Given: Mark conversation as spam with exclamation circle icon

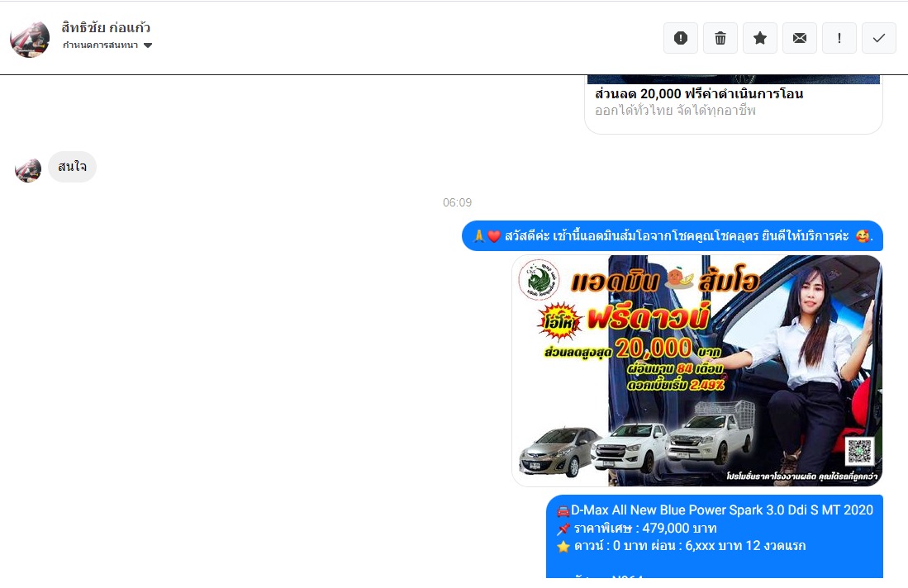Looking at the screenshot, I should (681, 38).
